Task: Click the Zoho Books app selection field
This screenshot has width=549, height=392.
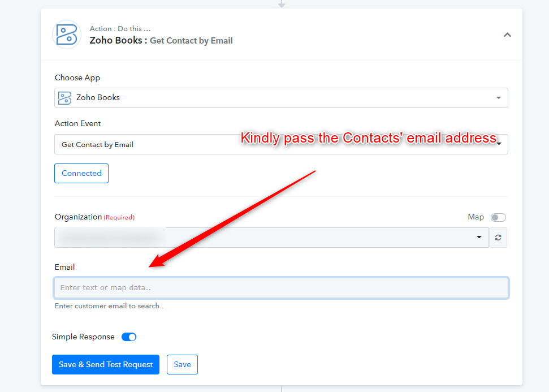Action: click(281, 98)
